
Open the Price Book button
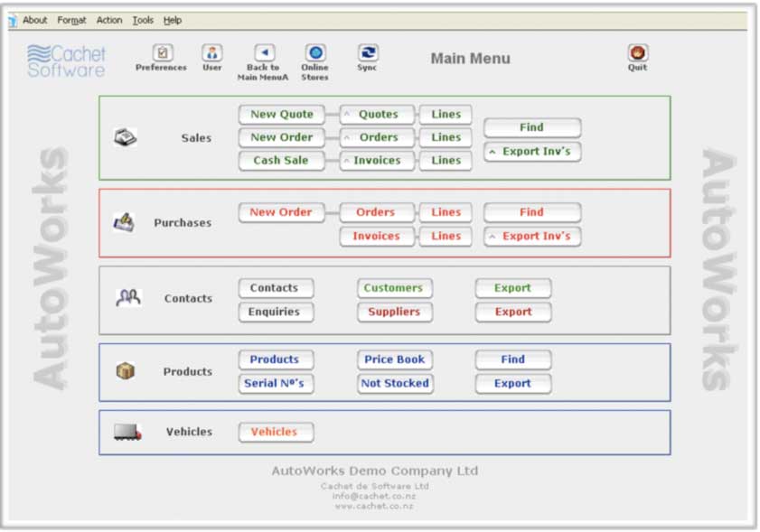pyautogui.click(x=395, y=359)
